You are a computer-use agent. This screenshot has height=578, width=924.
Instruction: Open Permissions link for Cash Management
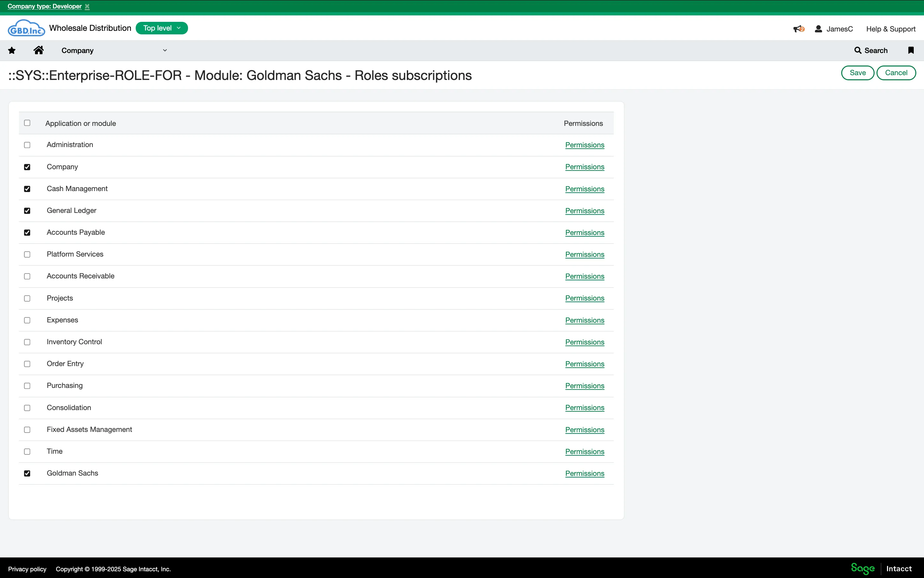pyautogui.click(x=585, y=189)
